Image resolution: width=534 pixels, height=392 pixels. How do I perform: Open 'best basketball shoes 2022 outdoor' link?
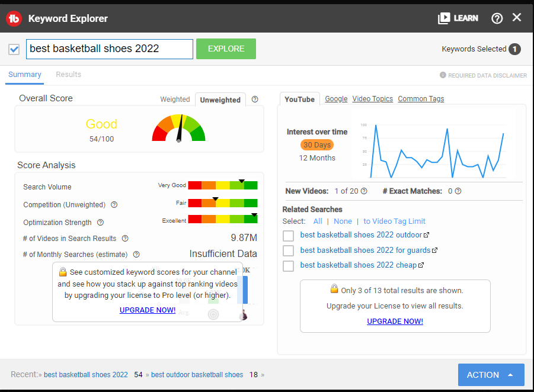[361, 235]
